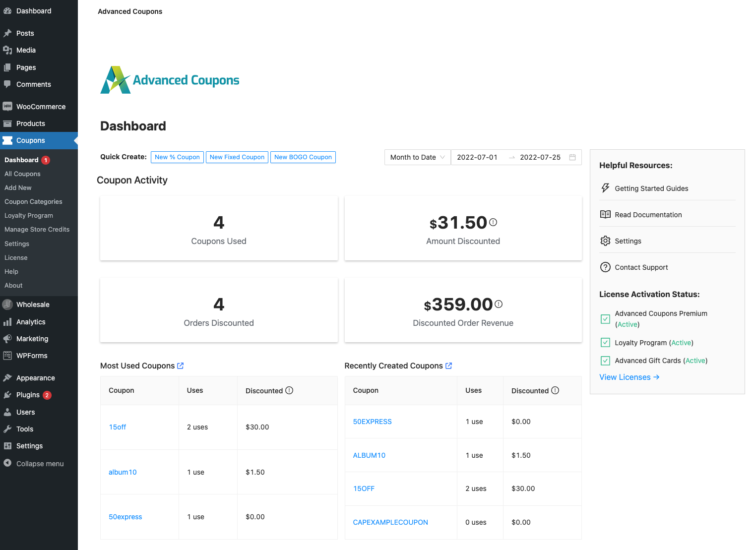Open external link icon next to Recently Created Coupons
The width and height of the screenshot is (756, 550).
(x=449, y=366)
